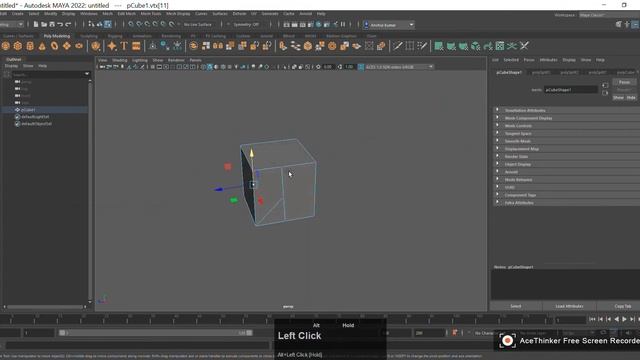Click the Focus button in Attribute Editor
The height and width of the screenshot is (360, 640).
coord(624,82)
